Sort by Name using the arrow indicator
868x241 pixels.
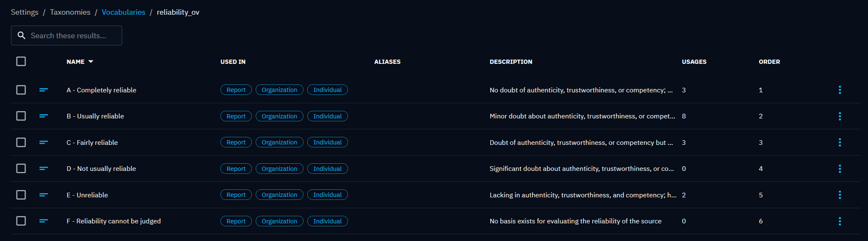[91, 62]
